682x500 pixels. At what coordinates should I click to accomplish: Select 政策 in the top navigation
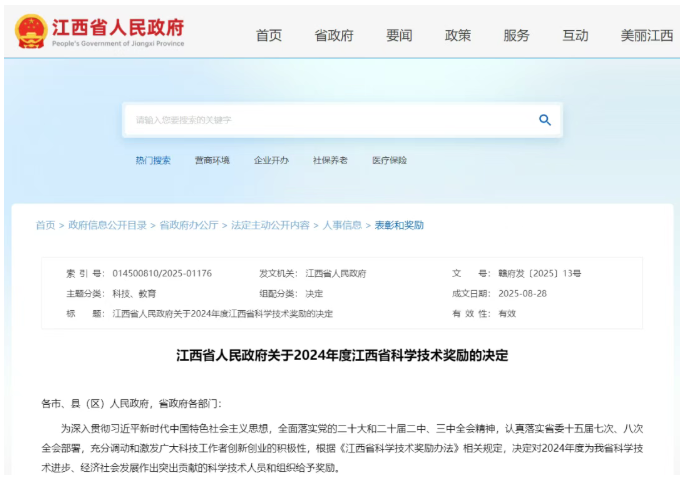point(458,35)
